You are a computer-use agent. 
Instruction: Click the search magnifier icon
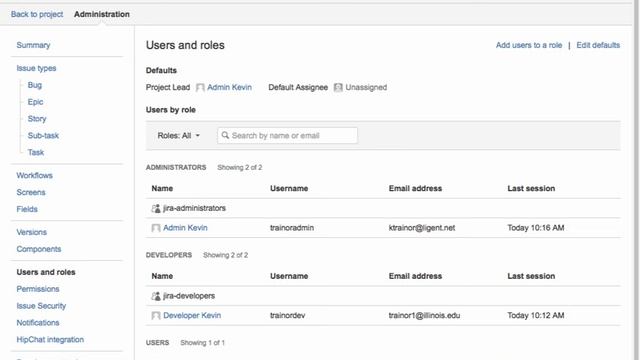tap(225, 135)
